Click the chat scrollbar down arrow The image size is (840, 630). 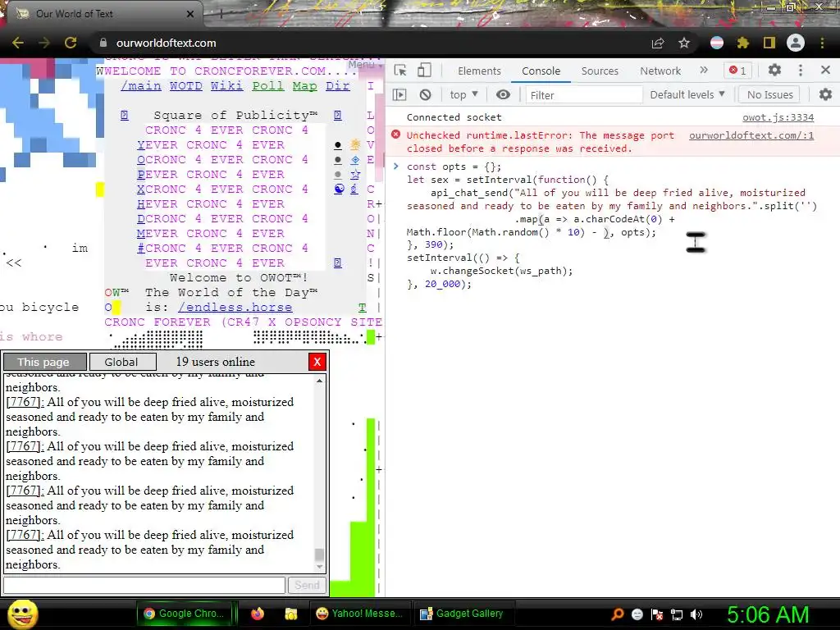(319, 567)
